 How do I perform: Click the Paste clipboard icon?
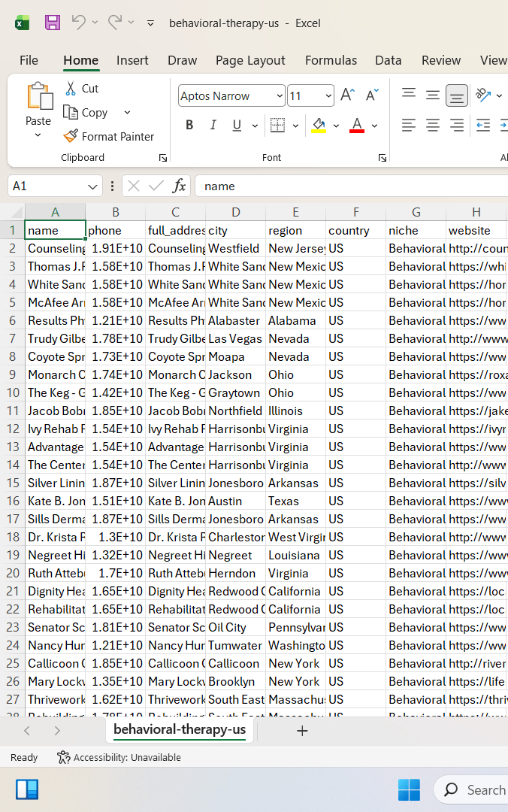tap(39, 96)
